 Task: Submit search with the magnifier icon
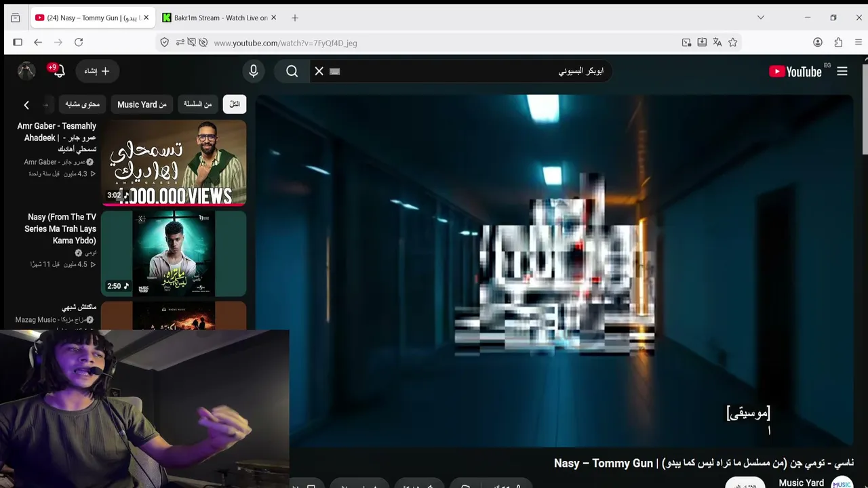coord(292,71)
